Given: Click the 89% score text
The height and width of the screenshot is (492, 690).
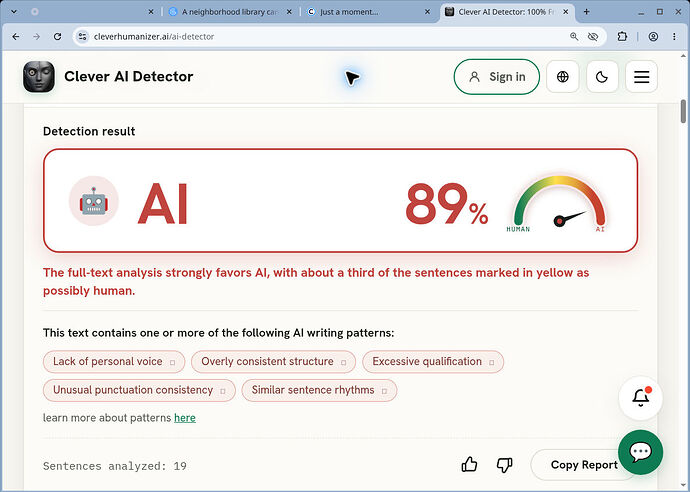Looking at the screenshot, I should [x=446, y=203].
